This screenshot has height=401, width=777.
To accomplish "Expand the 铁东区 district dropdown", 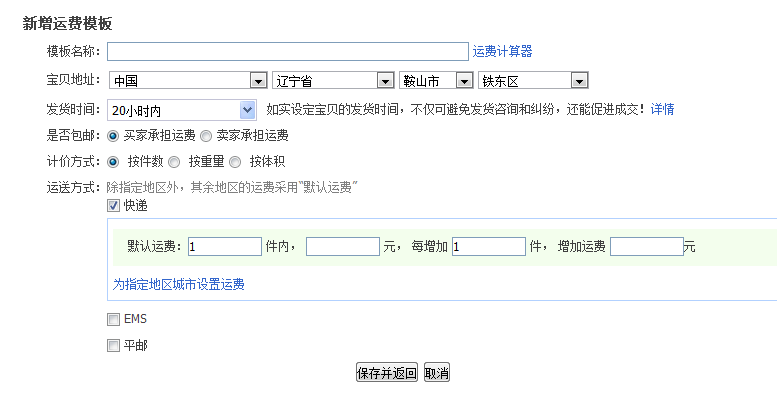I will point(533,80).
